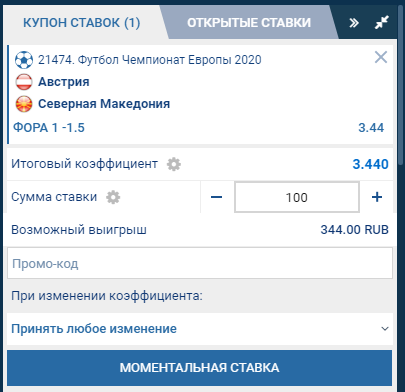Image resolution: width=405 pixels, height=392 pixels.
Task: Decrease stake with minus button
Action: click(x=216, y=197)
